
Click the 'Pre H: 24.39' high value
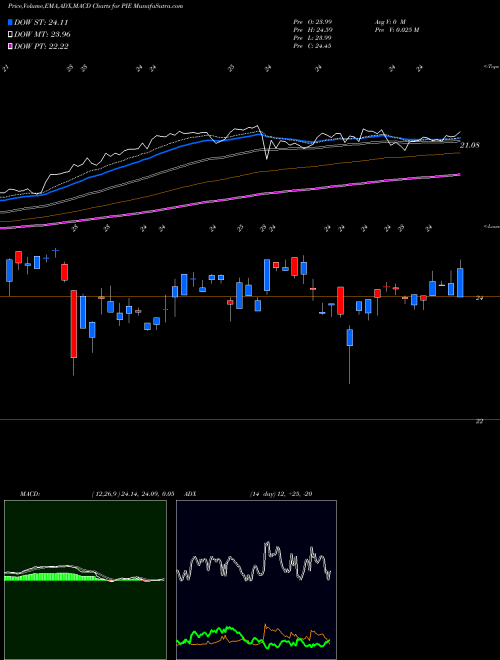click(314, 30)
